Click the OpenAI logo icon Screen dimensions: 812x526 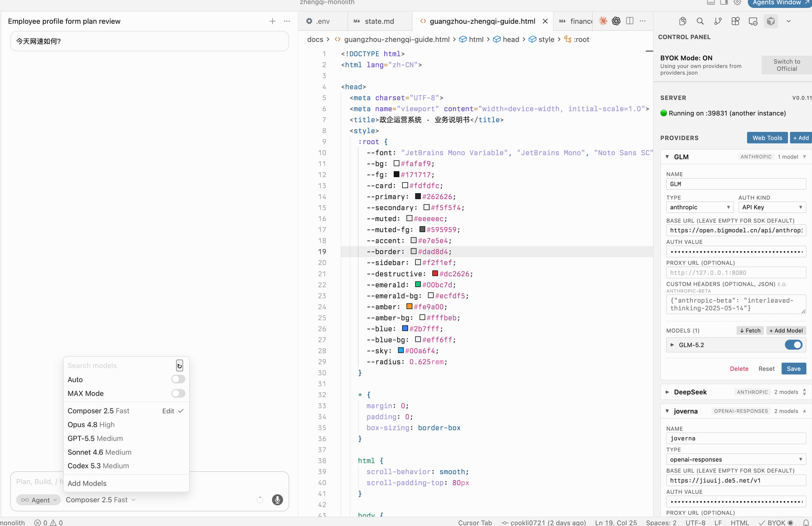point(616,21)
